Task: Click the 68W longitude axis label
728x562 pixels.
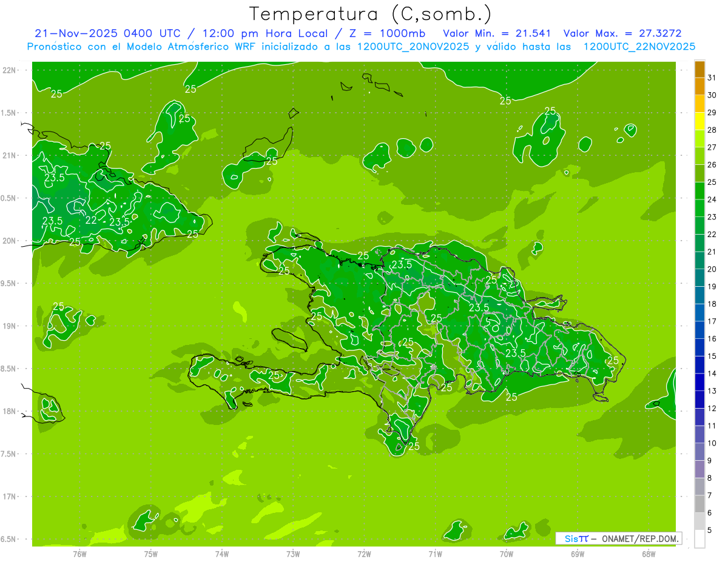Action: (x=649, y=554)
